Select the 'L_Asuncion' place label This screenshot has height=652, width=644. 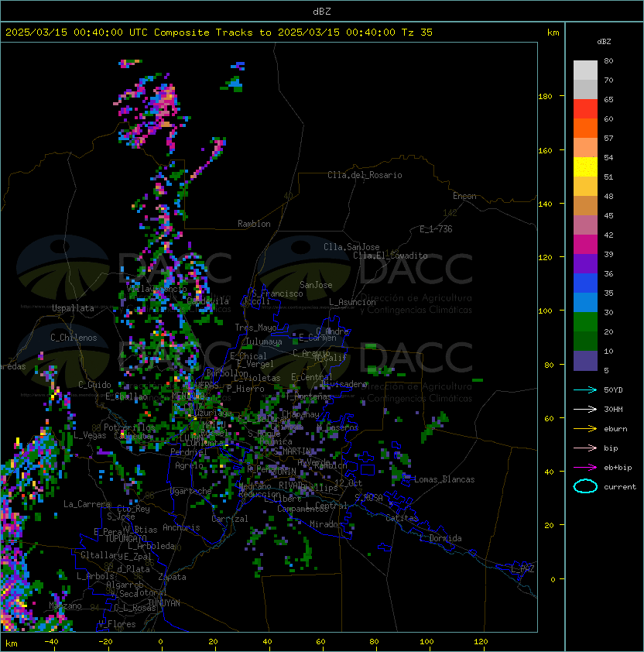point(352,302)
